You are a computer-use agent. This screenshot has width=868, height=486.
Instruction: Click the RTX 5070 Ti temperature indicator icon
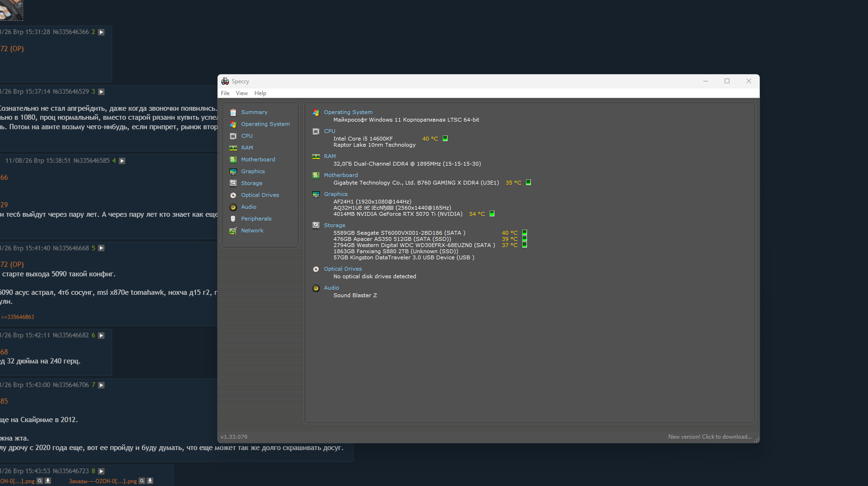(492, 214)
